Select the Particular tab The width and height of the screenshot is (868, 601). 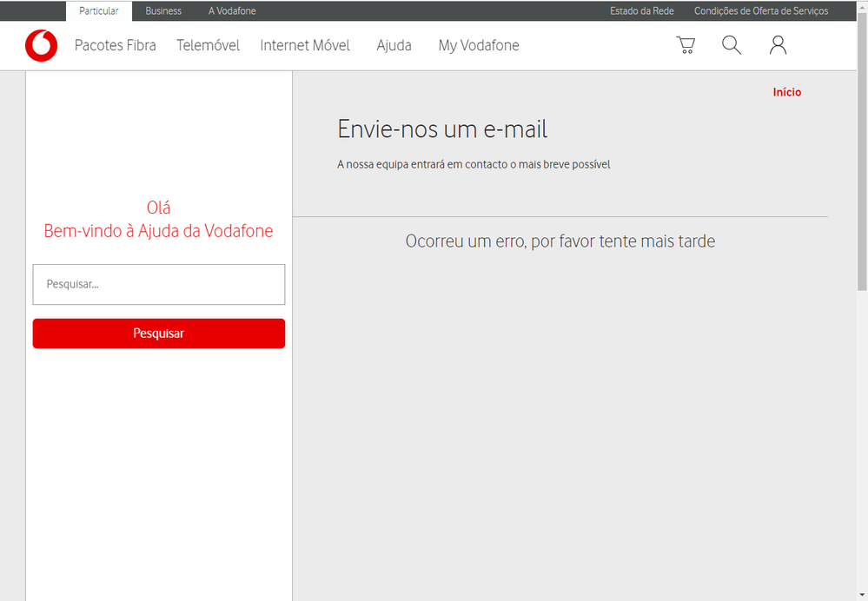point(98,11)
